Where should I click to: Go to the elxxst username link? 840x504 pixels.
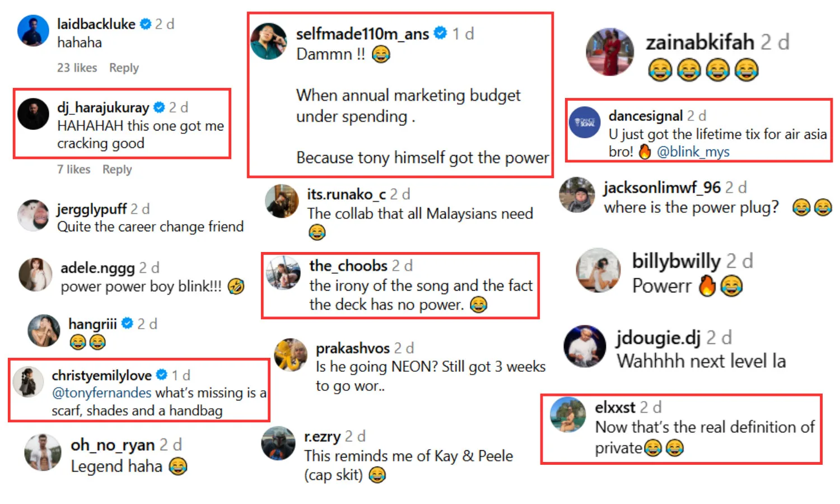pyautogui.click(x=615, y=407)
